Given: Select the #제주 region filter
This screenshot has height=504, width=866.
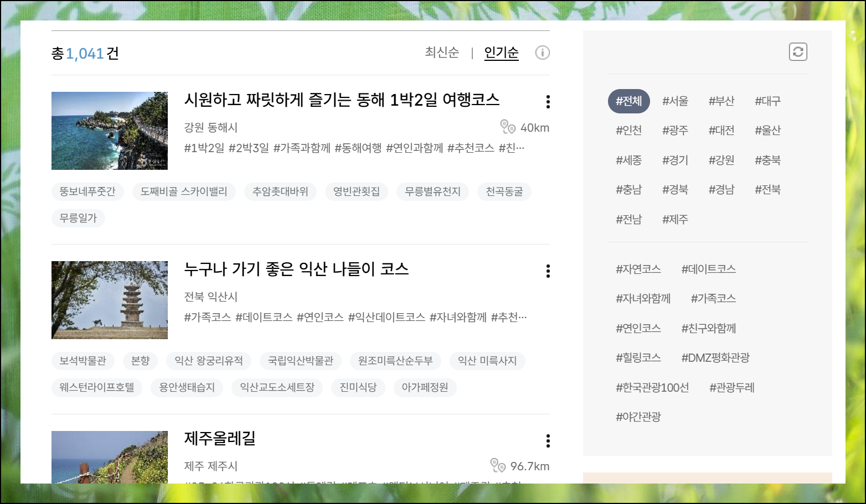Looking at the screenshot, I should click(x=675, y=220).
